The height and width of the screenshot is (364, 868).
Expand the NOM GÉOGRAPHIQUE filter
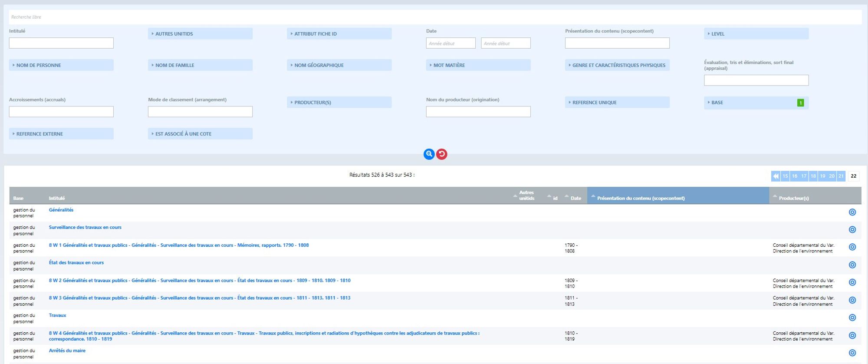tap(339, 65)
